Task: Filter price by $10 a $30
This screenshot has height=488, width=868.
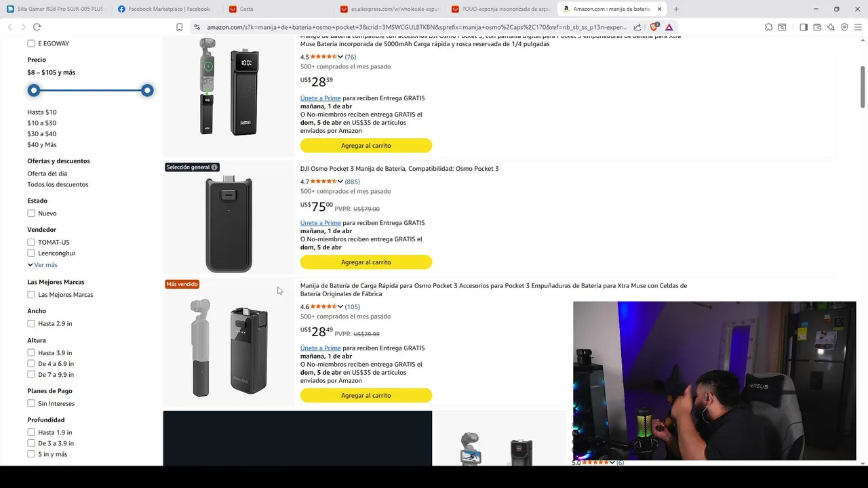Action: tap(41, 123)
